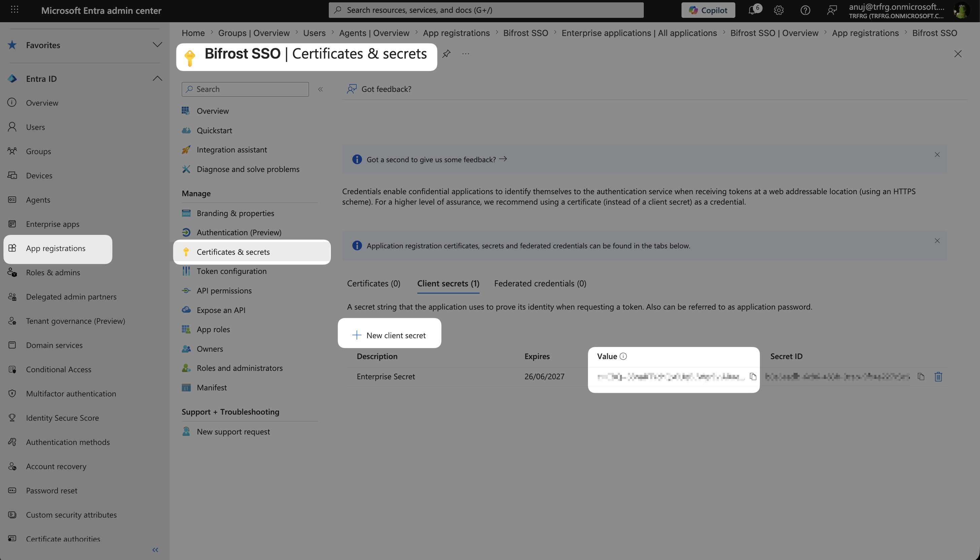This screenshot has width=980, height=560.
Task: Open API permissions
Action: point(224,291)
